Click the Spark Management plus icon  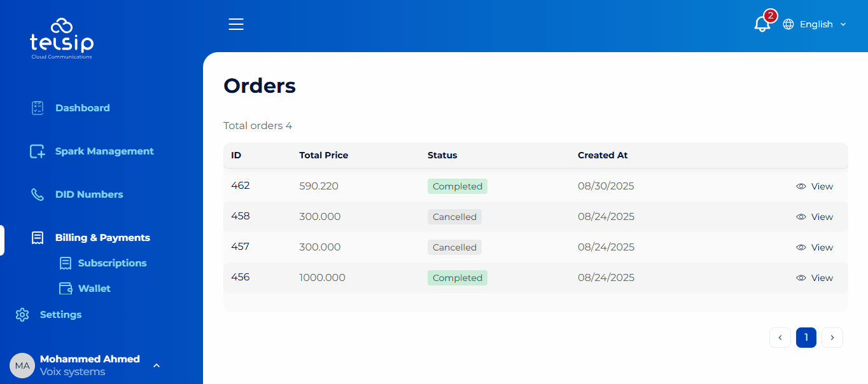click(38, 151)
